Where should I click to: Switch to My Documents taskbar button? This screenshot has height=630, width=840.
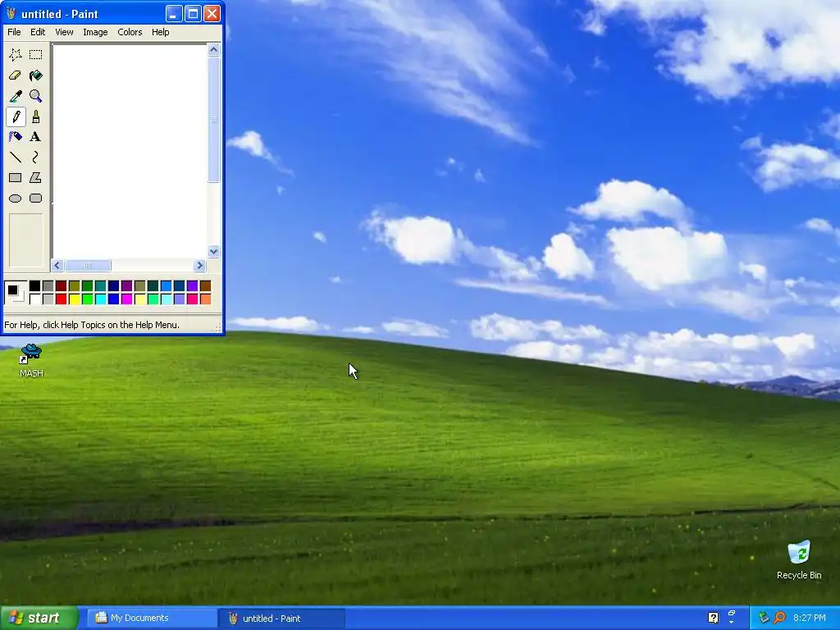click(151, 618)
